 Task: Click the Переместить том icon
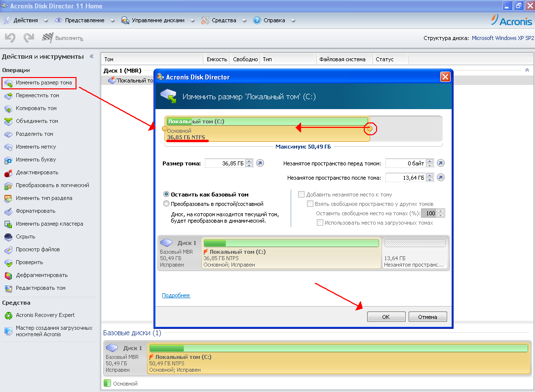pyautogui.click(x=8, y=96)
